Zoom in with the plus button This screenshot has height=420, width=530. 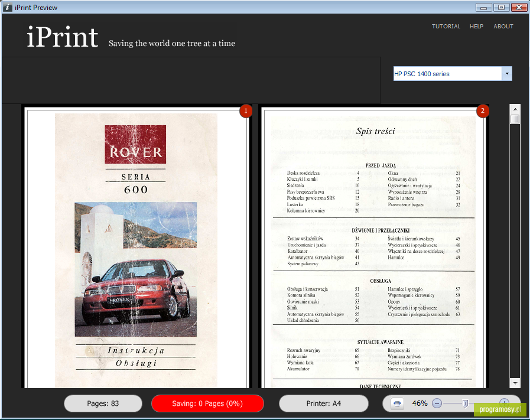pyautogui.click(x=504, y=403)
